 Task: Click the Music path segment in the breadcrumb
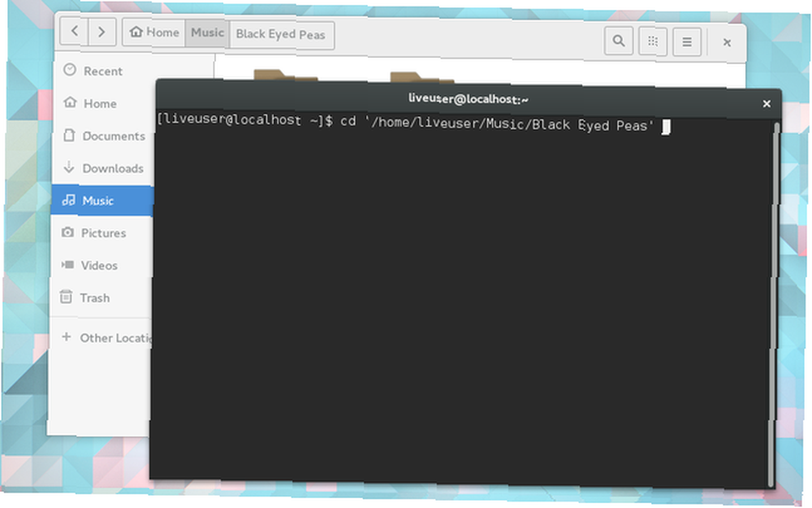click(x=207, y=33)
